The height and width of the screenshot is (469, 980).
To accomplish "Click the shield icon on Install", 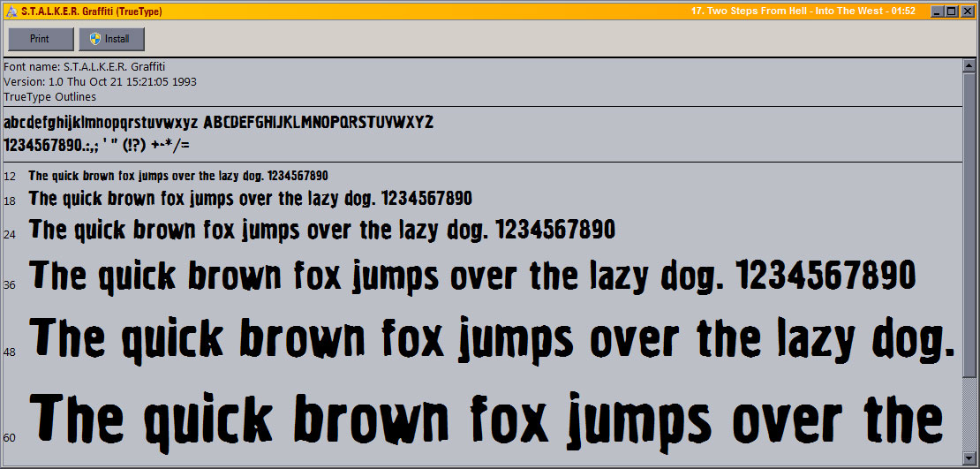I will point(95,39).
